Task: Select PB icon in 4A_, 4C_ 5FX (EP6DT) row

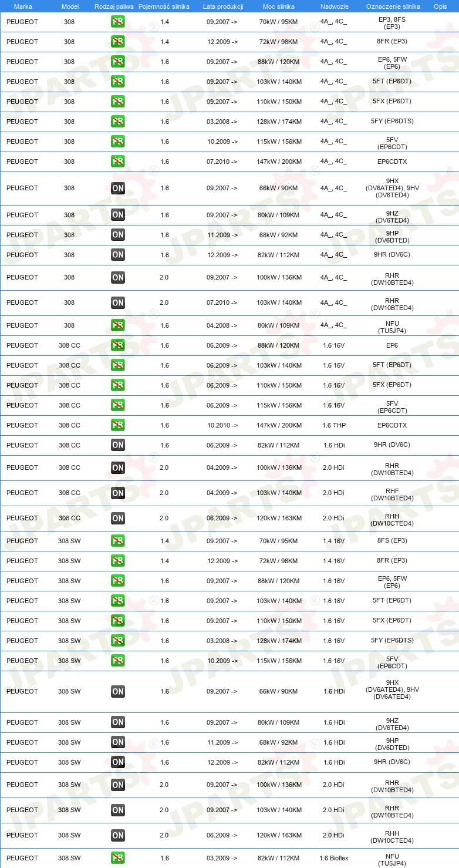Action: (x=117, y=102)
